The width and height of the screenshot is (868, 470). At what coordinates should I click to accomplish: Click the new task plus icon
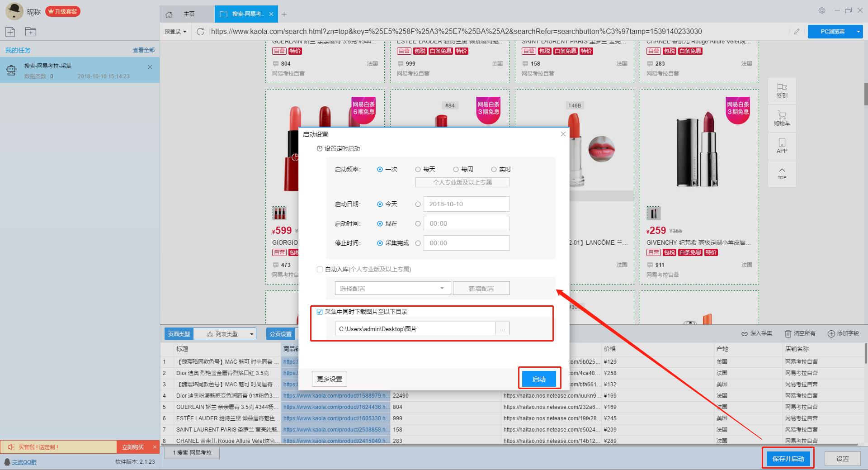pos(10,32)
